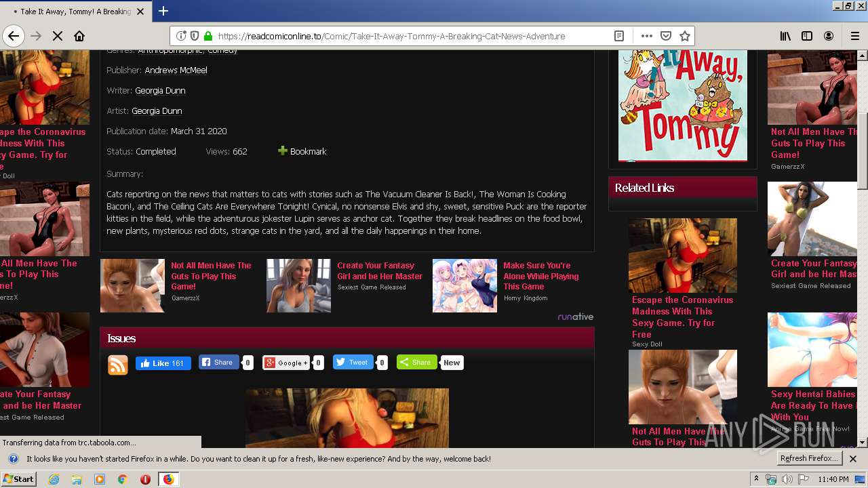The image size is (868, 488).
Task: Click the orange RSS feed icon
Action: pyautogui.click(x=118, y=365)
